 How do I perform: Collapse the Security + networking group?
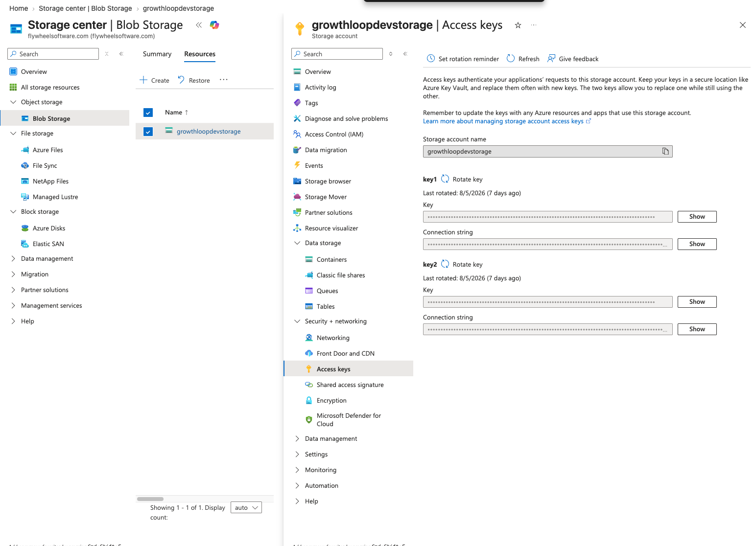click(x=297, y=321)
